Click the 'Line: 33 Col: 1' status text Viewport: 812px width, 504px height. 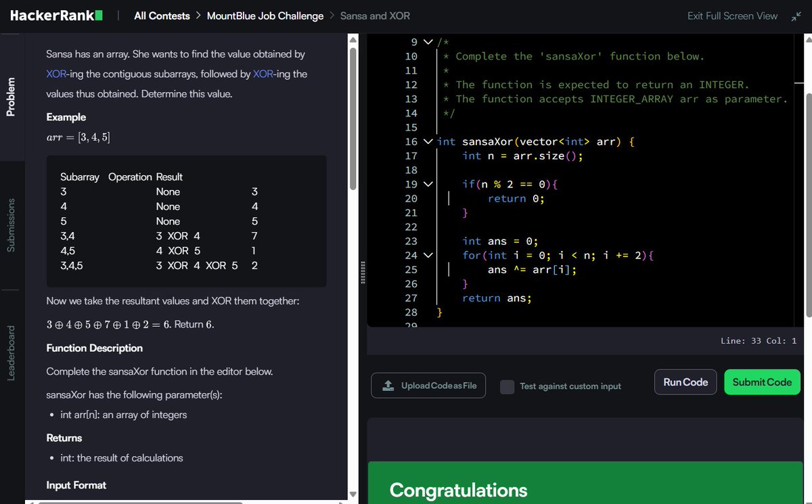pos(759,340)
